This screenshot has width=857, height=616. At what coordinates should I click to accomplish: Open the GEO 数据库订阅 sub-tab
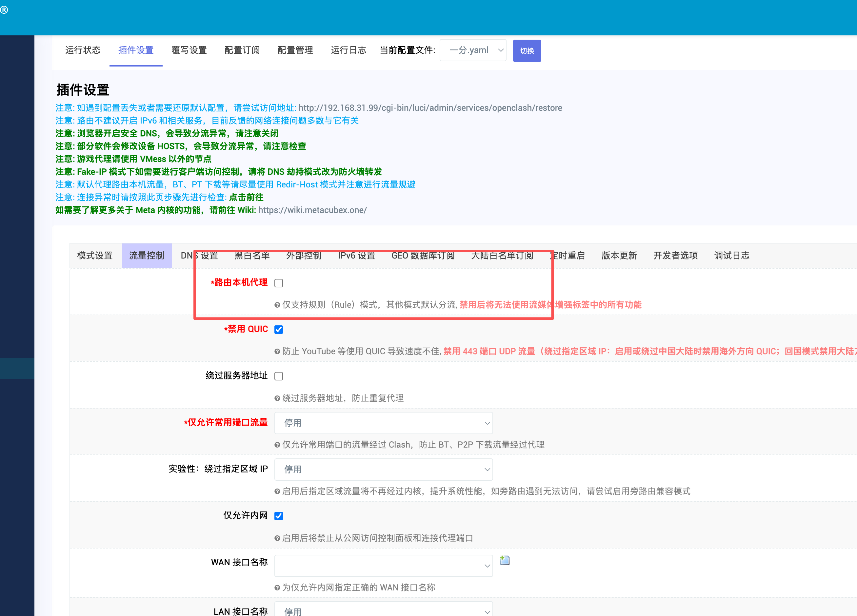click(x=423, y=256)
